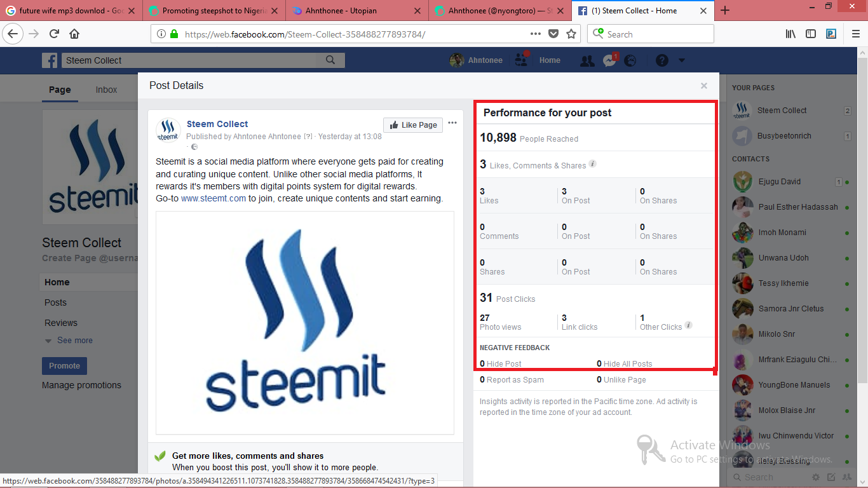
Task: Open Reviews in page sidebar menu
Action: [x=61, y=323]
